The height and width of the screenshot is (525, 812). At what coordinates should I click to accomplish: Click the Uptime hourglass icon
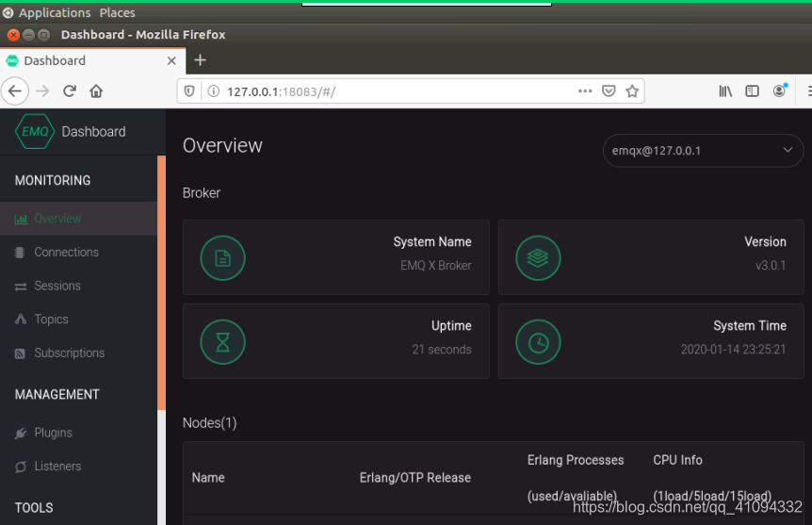222,341
